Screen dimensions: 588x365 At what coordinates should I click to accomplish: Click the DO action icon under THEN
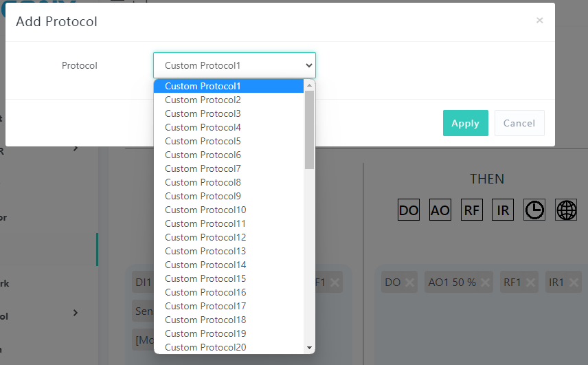coord(409,210)
